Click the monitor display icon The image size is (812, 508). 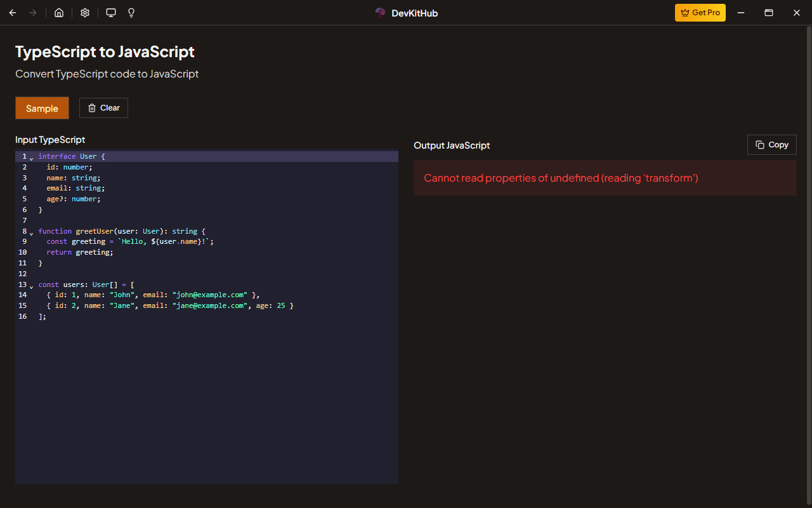pyautogui.click(x=111, y=13)
